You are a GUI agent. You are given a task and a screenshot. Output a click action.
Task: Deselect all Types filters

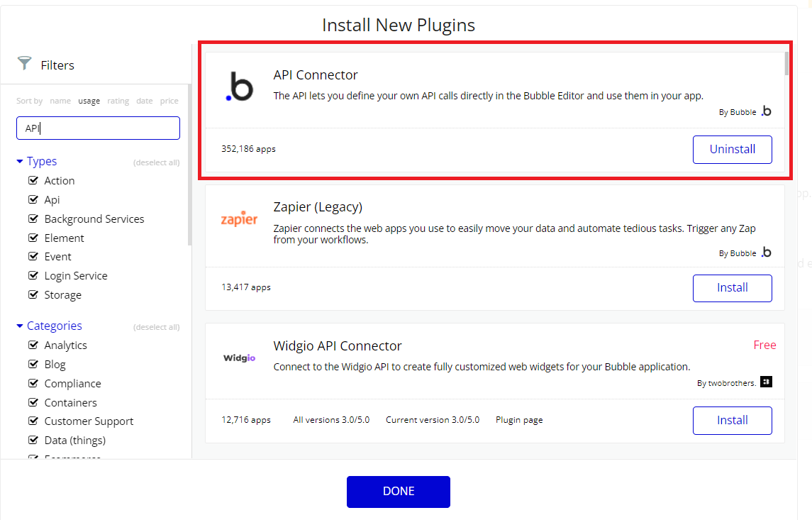click(x=157, y=162)
